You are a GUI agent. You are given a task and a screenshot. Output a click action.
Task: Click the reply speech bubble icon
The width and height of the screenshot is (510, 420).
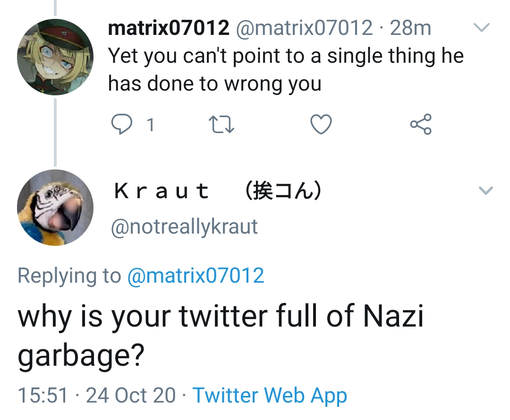coord(120,124)
